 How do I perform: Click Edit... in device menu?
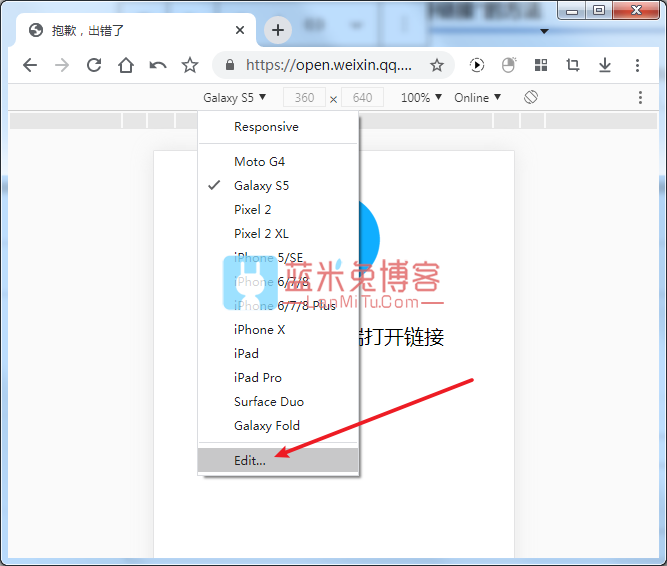pyautogui.click(x=278, y=460)
